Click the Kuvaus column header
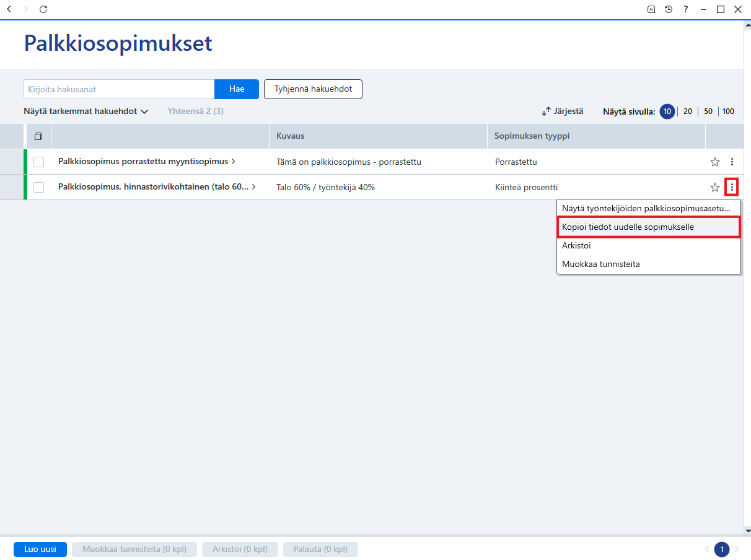751x560 pixels. [378, 136]
